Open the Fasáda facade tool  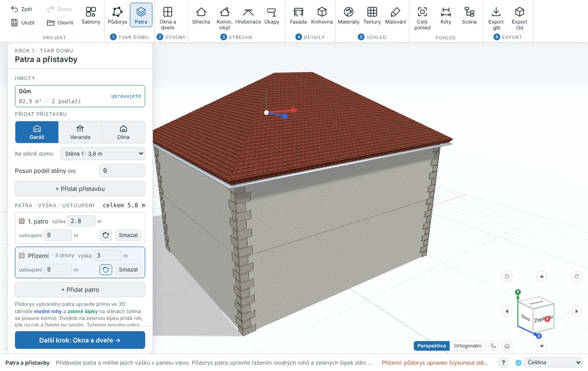[x=298, y=15]
